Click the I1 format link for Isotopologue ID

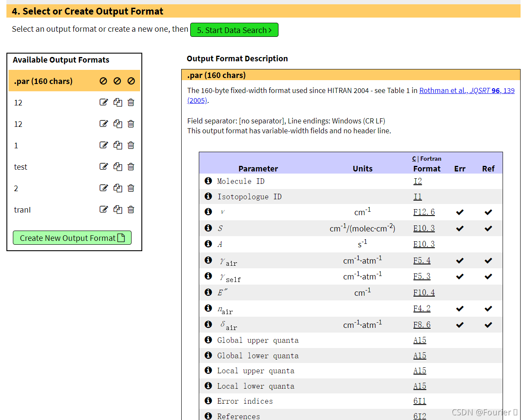(418, 196)
